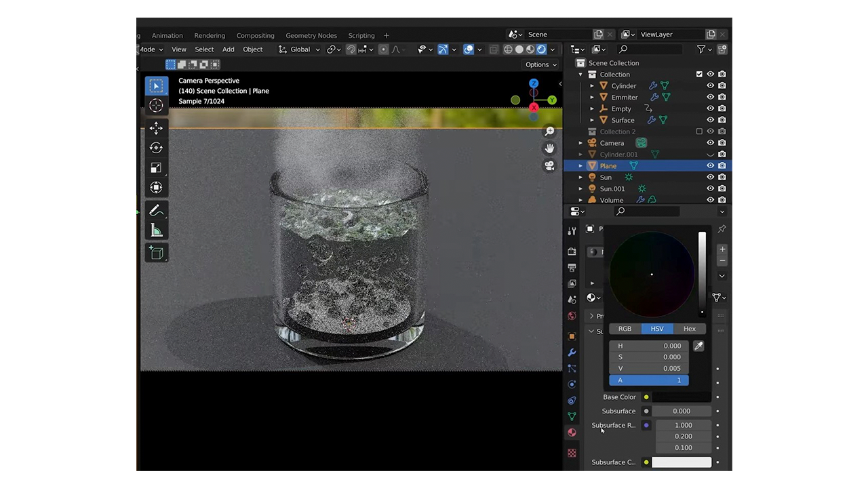Toggle proportional editing
The height and width of the screenshot is (488, 868).
[x=384, y=49]
